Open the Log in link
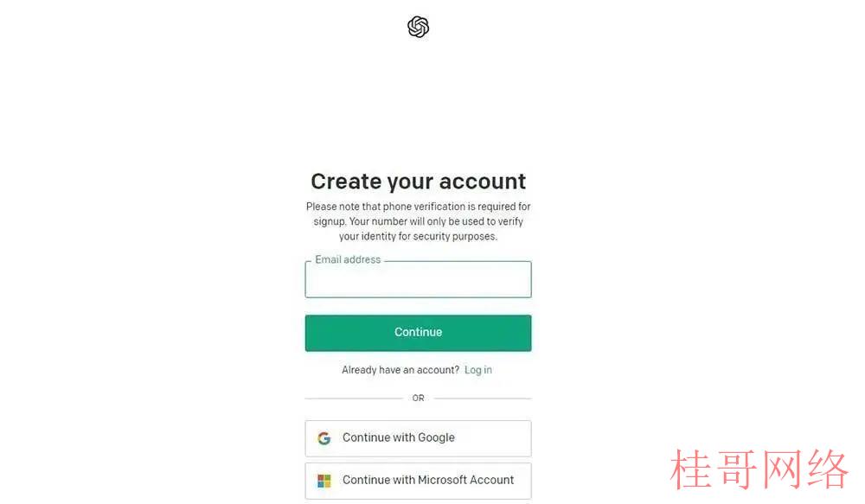This screenshot has height=504, width=865. coord(477,370)
